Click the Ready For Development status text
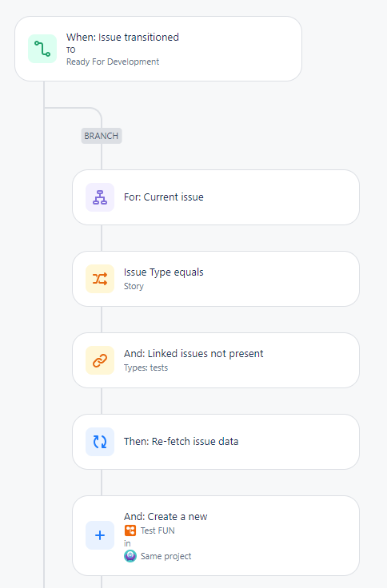The image size is (387, 588). tap(113, 62)
